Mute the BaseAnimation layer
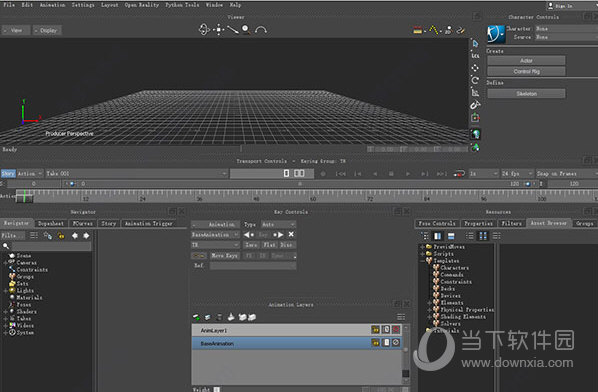598x392 pixels. pyautogui.click(x=396, y=343)
